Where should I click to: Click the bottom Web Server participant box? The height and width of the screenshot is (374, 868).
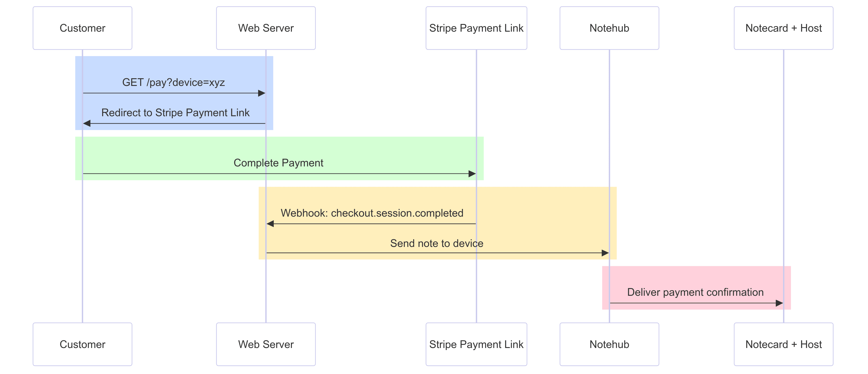pos(266,344)
